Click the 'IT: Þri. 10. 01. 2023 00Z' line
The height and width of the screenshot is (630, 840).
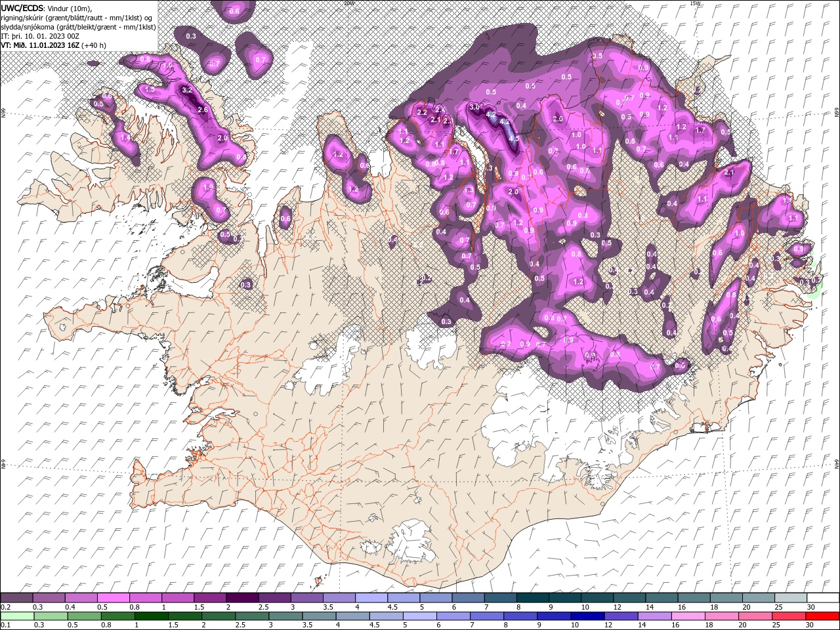click(x=39, y=36)
